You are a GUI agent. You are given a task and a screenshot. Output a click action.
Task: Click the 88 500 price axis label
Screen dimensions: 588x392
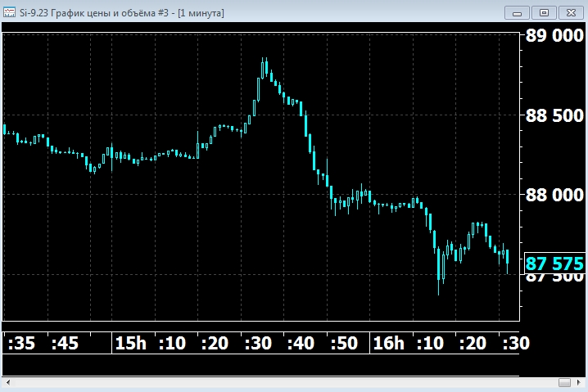[x=554, y=115]
